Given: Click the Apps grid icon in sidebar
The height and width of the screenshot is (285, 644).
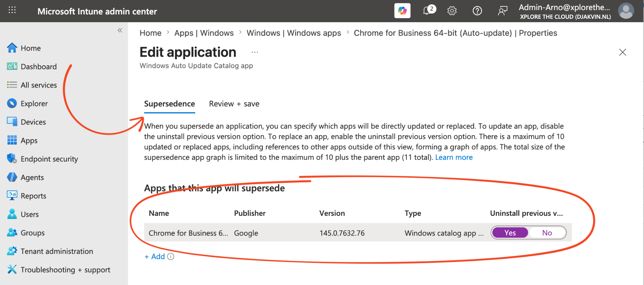Looking at the screenshot, I should 12,140.
